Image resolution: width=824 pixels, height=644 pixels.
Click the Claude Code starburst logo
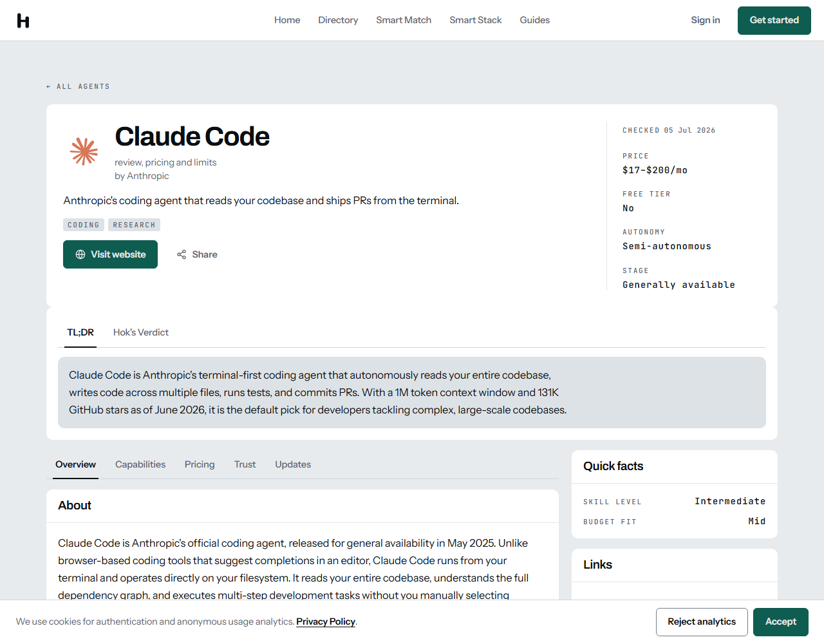[x=84, y=151]
